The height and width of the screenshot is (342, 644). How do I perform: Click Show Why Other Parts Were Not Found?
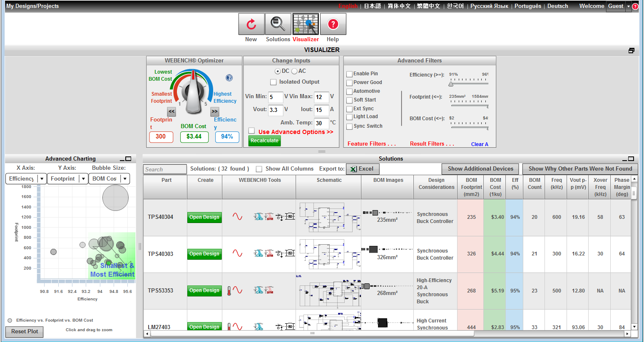580,169
